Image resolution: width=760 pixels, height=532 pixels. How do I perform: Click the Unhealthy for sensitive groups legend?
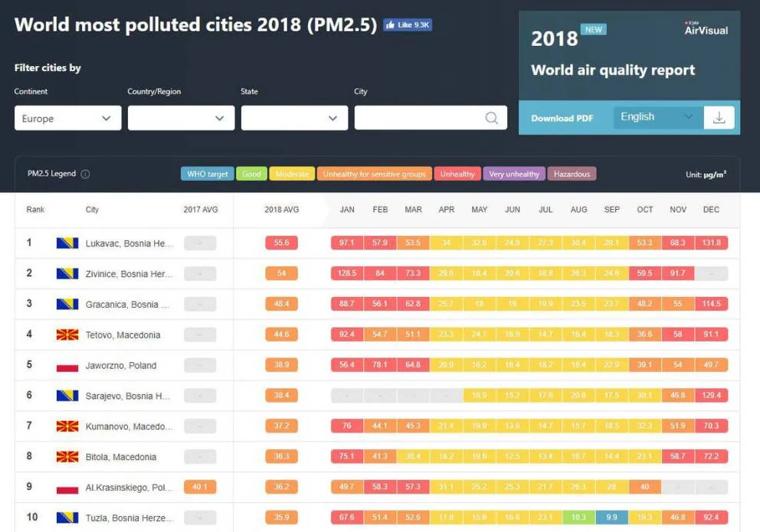coord(374,175)
